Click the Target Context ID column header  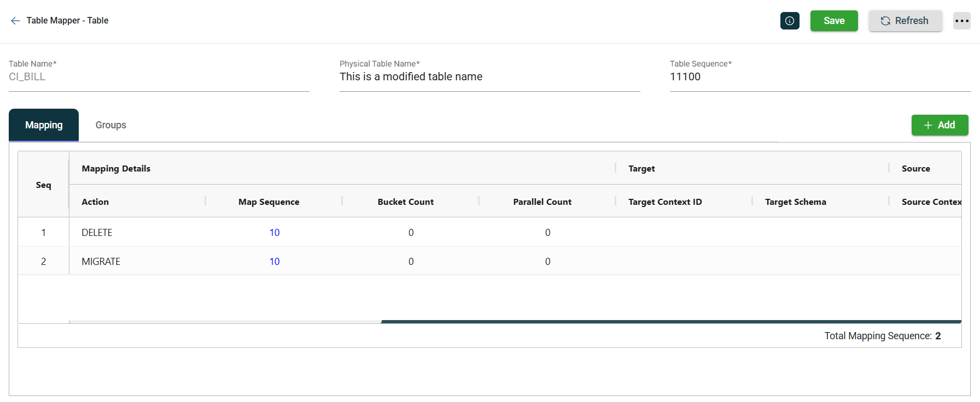coord(664,202)
